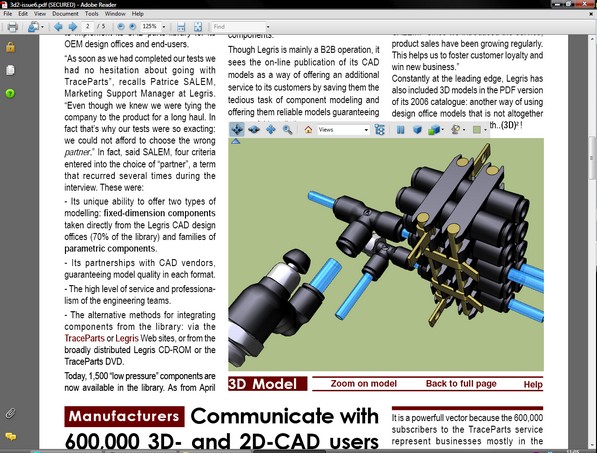Screen dimensions: 597x453
Task: Open the Pages panel icon in sidebar
Action: click(10, 70)
